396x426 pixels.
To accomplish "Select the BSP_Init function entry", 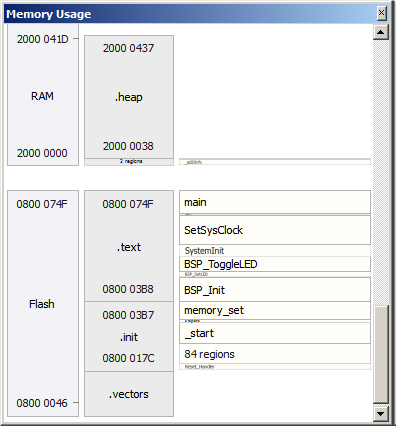I will [275, 290].
